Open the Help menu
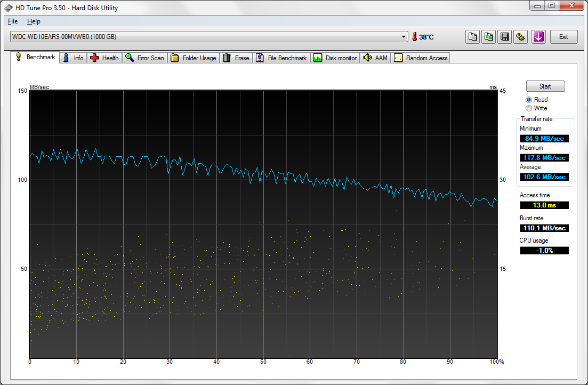The image size is (588, 385). 34,21
